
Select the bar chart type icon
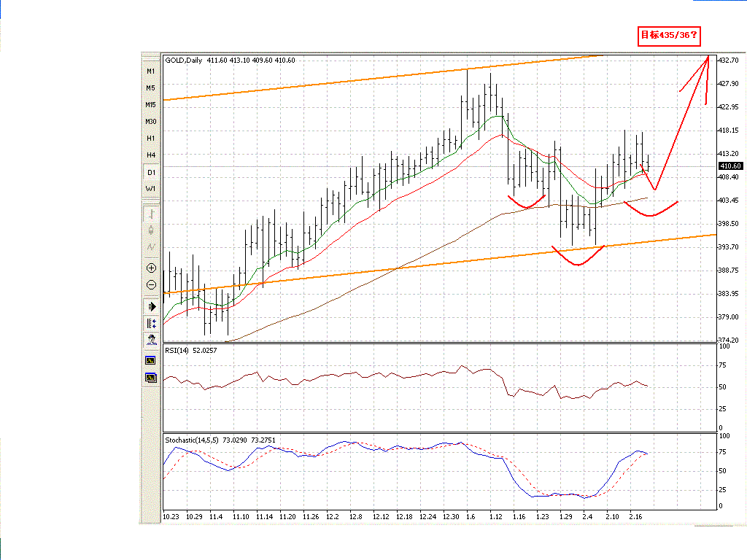click(x=151, y=214)
